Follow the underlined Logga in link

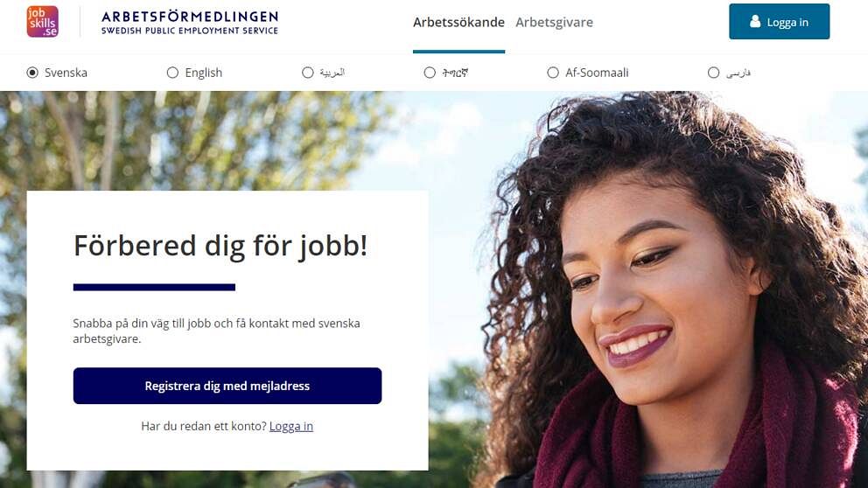point(291,426)
